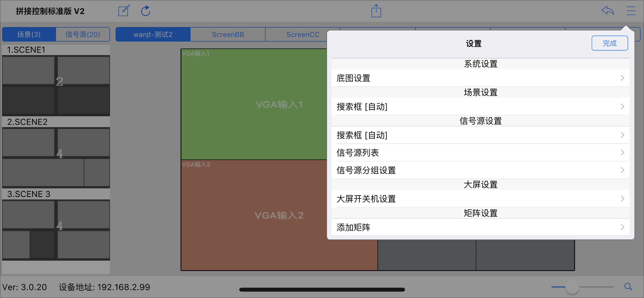Click the Ver: 3.0.20 text
Viewport: 644px width, 298px height.
point(24,287)
